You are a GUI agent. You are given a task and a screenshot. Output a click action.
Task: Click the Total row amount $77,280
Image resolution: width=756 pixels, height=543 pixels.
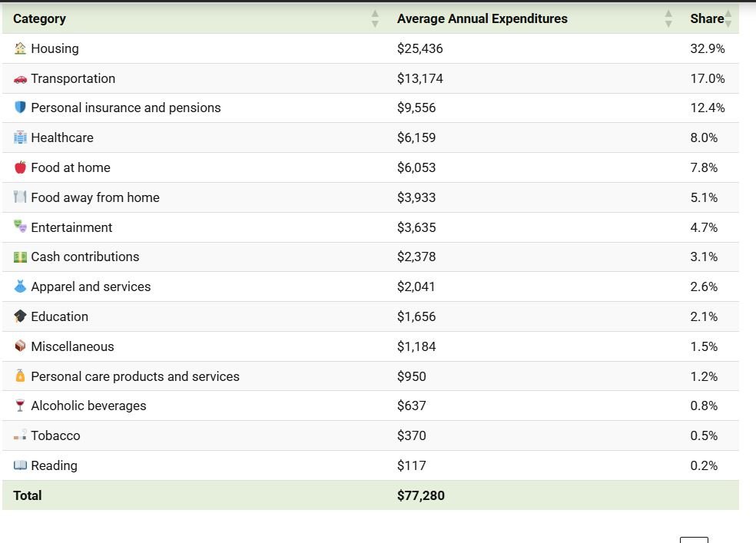(x=420, y=495)
